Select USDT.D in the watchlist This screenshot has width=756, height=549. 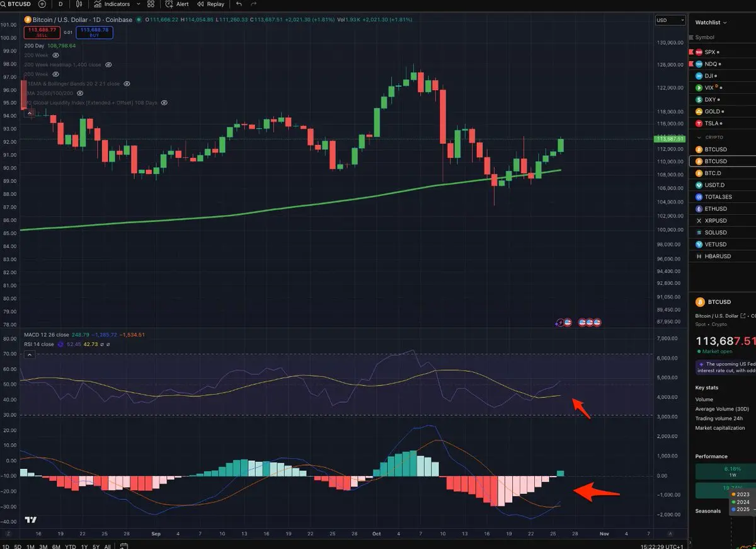coord(723,185)
